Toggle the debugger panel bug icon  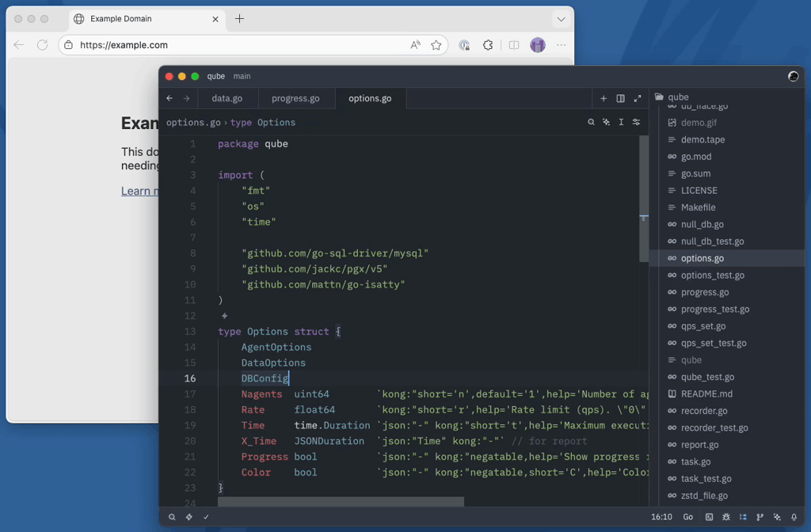726,516
